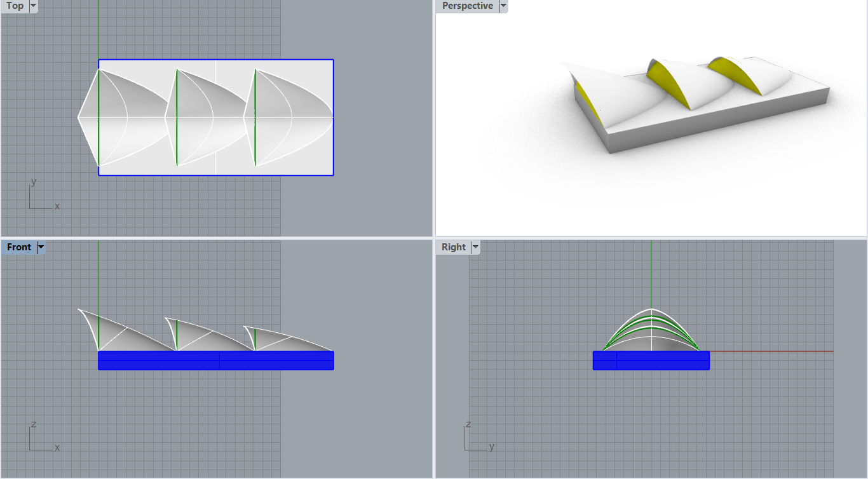
Task: Open the Perspective viewport dropdown arrow
Action: coord(503,6)
